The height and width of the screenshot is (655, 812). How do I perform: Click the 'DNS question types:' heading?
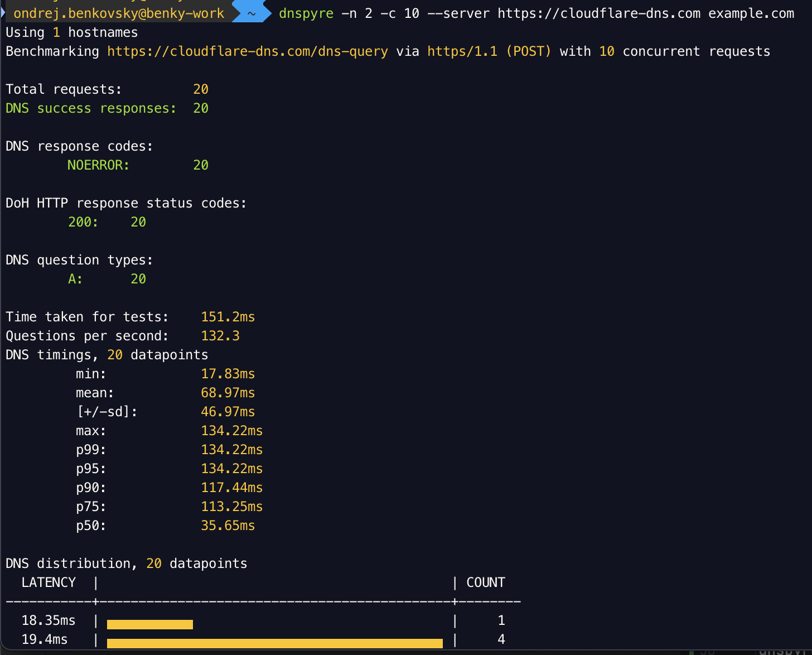click(x=79, y=260)
